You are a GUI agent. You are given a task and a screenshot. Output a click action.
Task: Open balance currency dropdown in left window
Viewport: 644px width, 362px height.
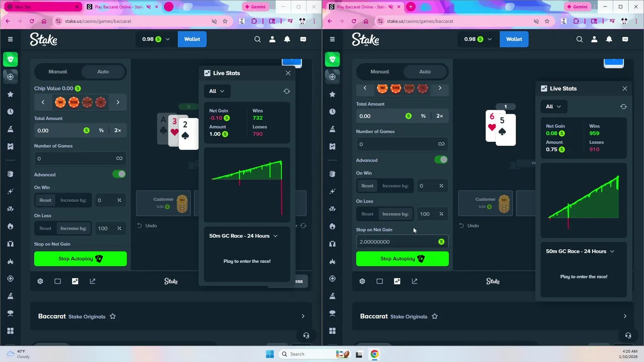coord(156,39)
